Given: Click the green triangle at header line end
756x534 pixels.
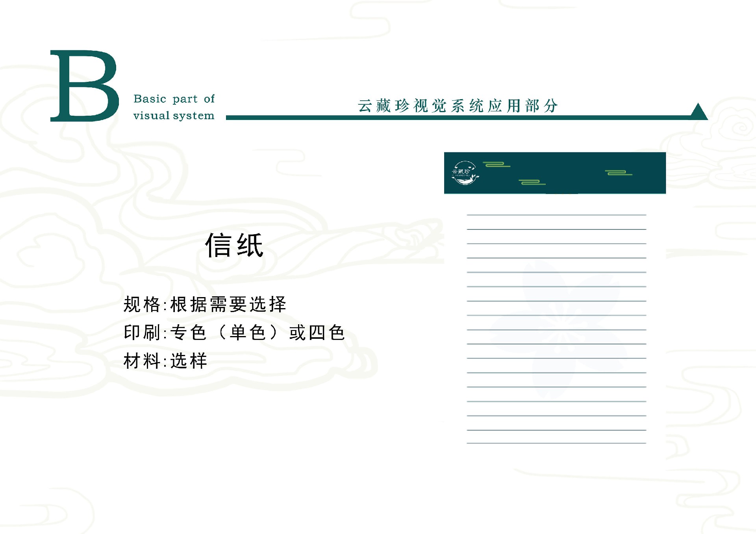Looking at the screenshot, I should click(699, 111).
